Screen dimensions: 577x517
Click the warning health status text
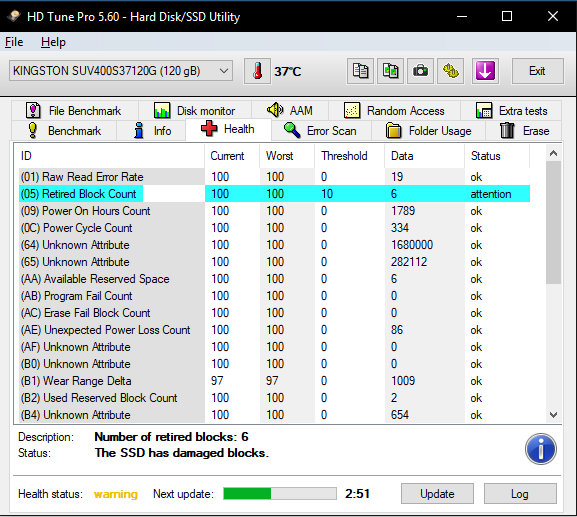(x=116, y=494)
